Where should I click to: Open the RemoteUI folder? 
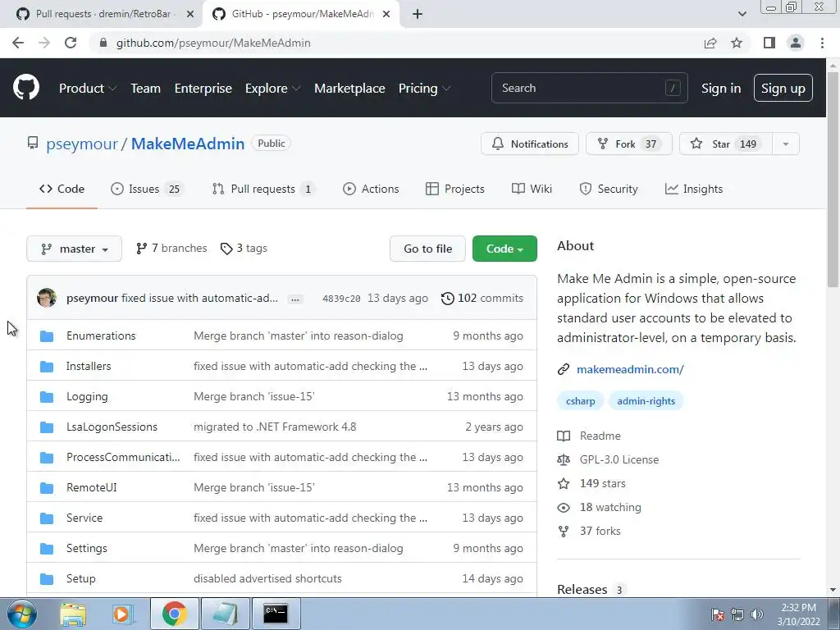tap(91, 487)
